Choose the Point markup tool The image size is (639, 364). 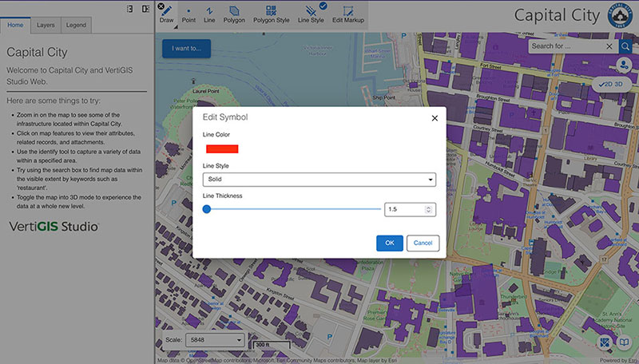pos(189,14)
